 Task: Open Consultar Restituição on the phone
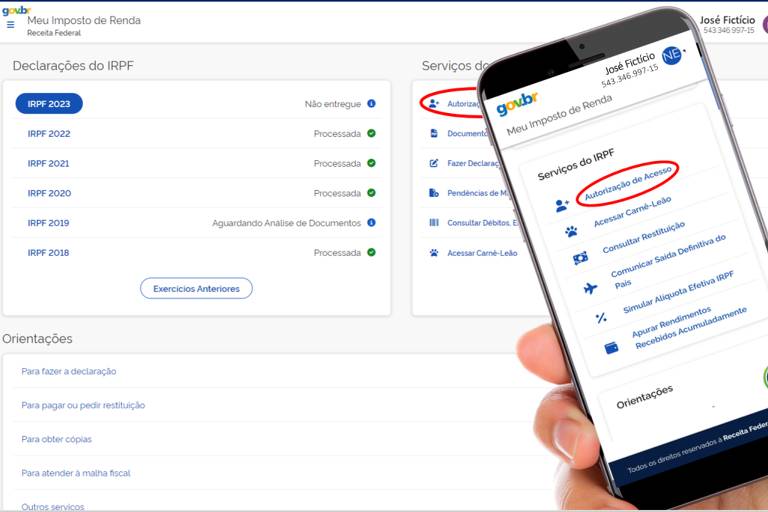[644, 237]
